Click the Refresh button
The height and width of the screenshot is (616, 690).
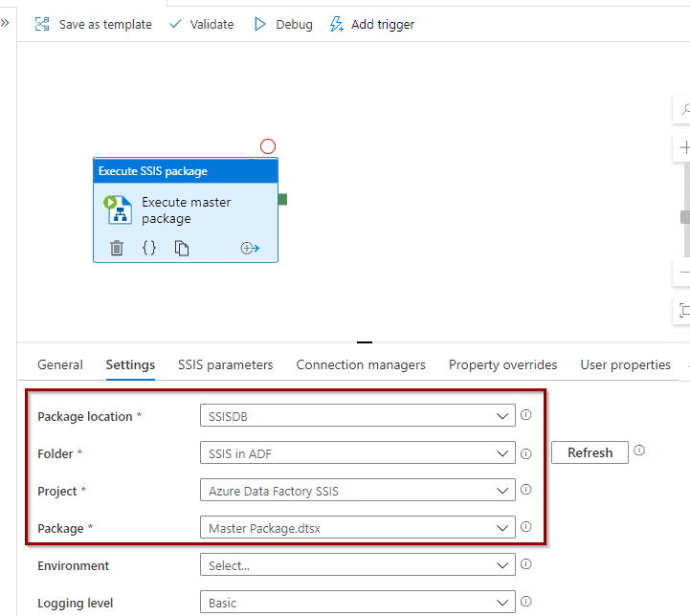pos(590,452)
